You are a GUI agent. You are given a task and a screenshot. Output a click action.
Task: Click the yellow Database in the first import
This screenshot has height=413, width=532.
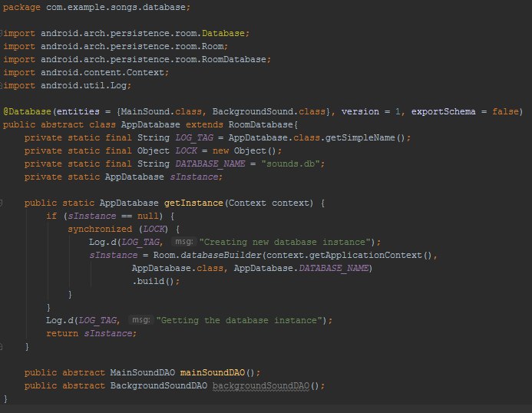point(223,33)
